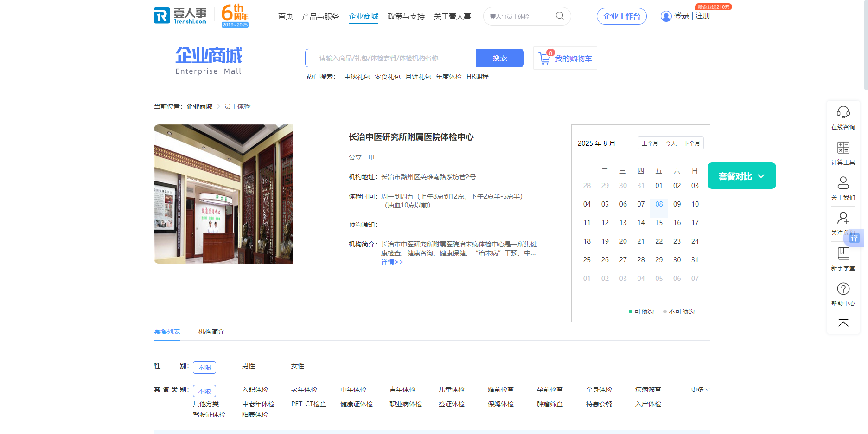Screen dimensions: 868x434
Task: Select 不限 for 套餐类别 filter
Action: [204, 391]
